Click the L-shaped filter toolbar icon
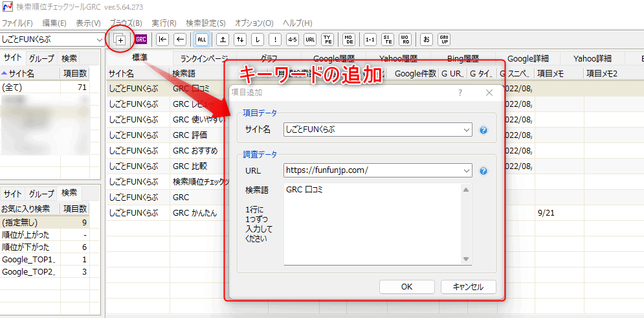The image size is (644, 318). point(258,40)
